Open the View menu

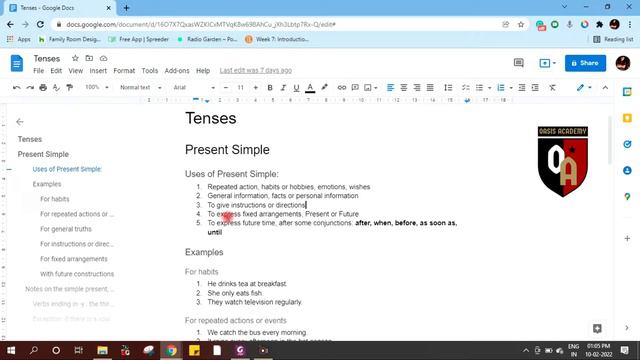pyautogui.click(x=76, y=71)
